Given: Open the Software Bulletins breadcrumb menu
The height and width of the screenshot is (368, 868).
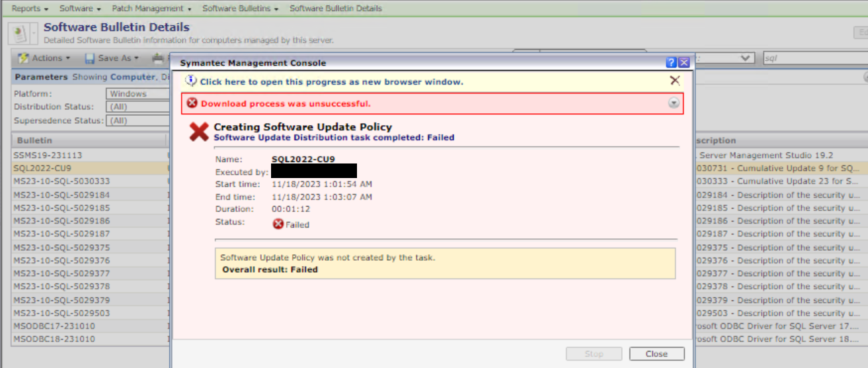Looking at the screenshot, I should pyautogui.click(x=241, y=9).
